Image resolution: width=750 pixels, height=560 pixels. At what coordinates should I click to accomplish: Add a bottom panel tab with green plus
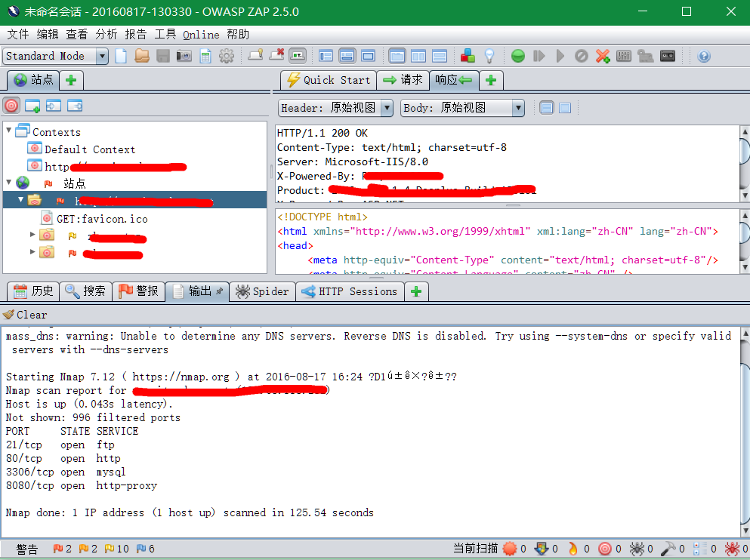coord(416,291)
